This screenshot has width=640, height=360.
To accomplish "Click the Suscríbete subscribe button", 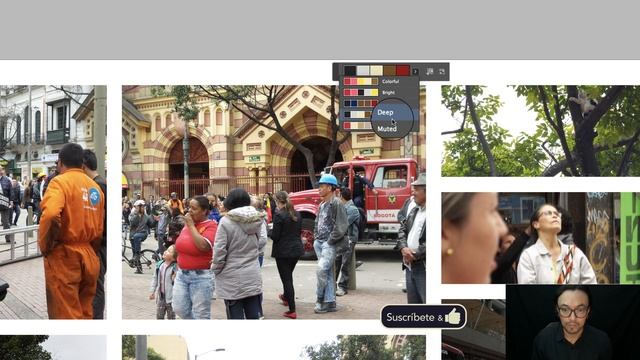I will point(424,317).
